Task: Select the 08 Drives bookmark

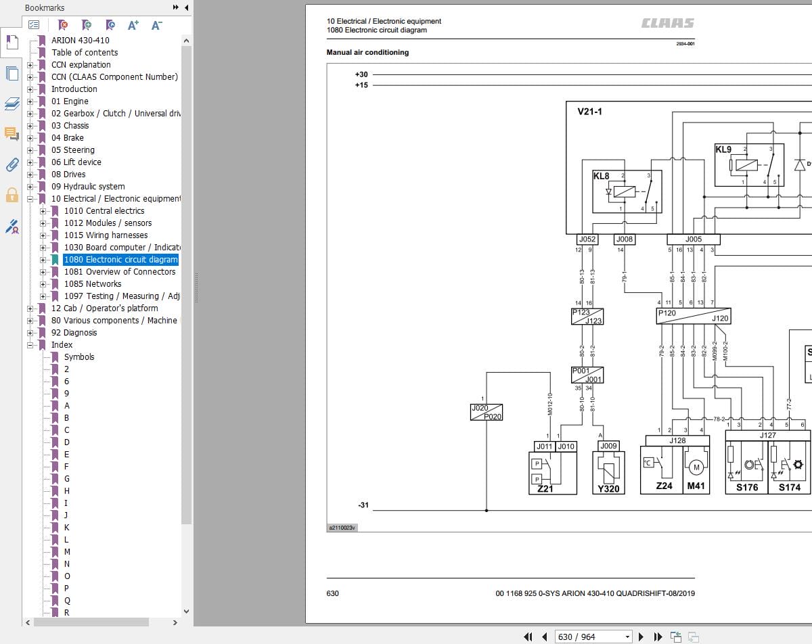Action: 68,175
